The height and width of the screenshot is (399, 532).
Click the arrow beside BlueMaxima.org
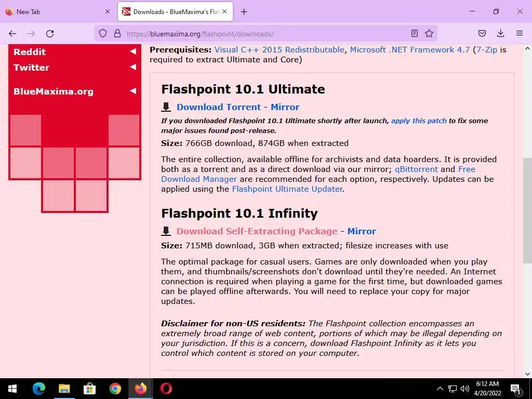click(133, 91)
